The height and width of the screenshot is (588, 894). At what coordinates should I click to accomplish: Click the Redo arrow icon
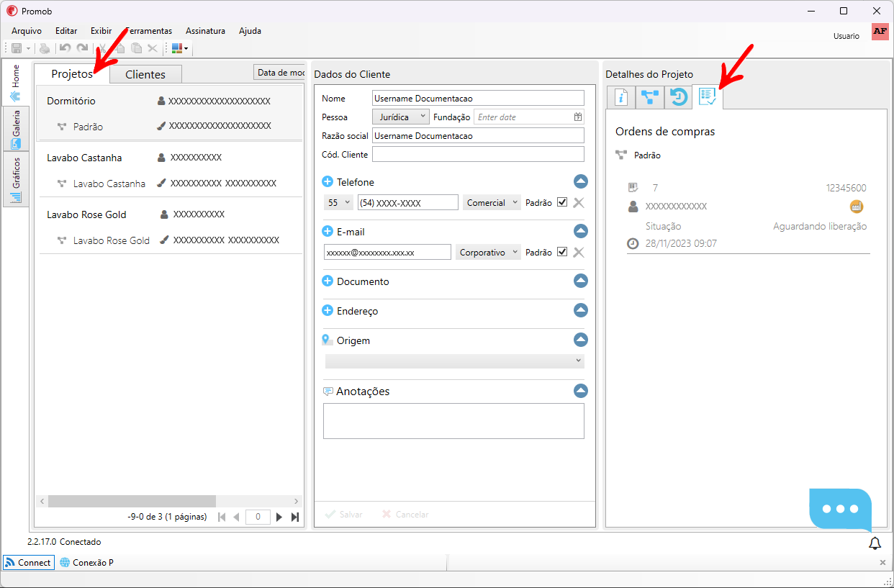pyautogui.click(x=82, y=48)
